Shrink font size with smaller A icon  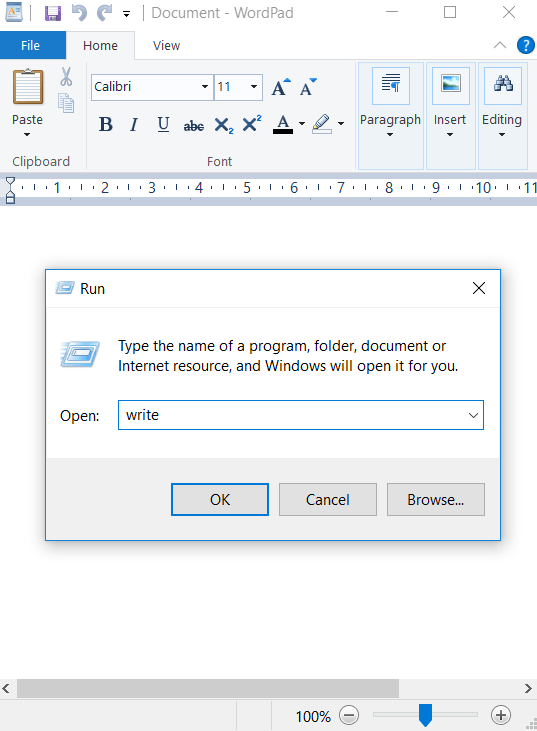pos(308,87)
